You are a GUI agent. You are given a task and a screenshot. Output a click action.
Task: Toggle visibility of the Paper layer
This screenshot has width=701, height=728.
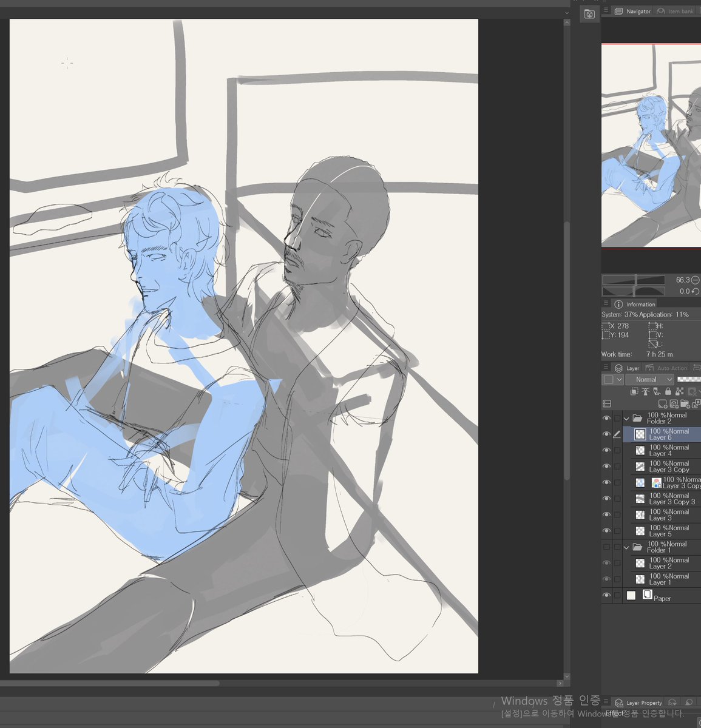pos(606,595)
